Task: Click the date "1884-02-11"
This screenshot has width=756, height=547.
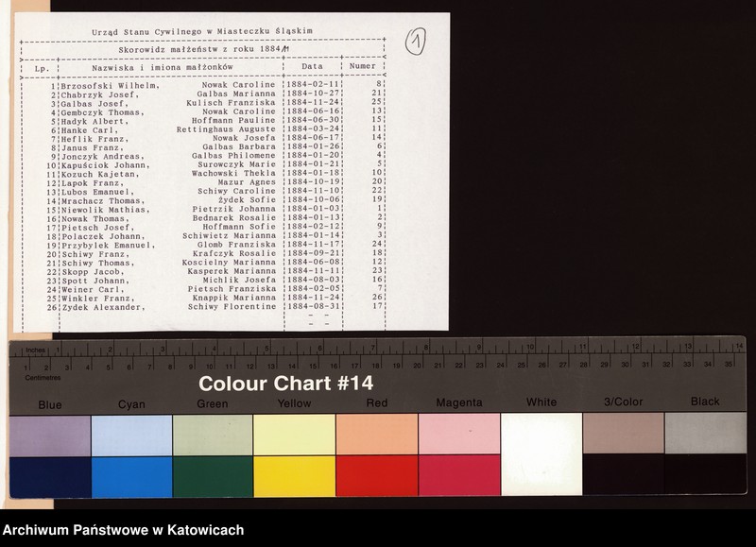Action: 313,84
